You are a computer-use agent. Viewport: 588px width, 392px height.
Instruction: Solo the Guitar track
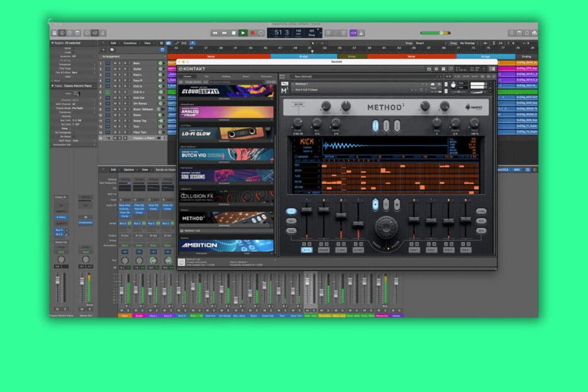120,69
